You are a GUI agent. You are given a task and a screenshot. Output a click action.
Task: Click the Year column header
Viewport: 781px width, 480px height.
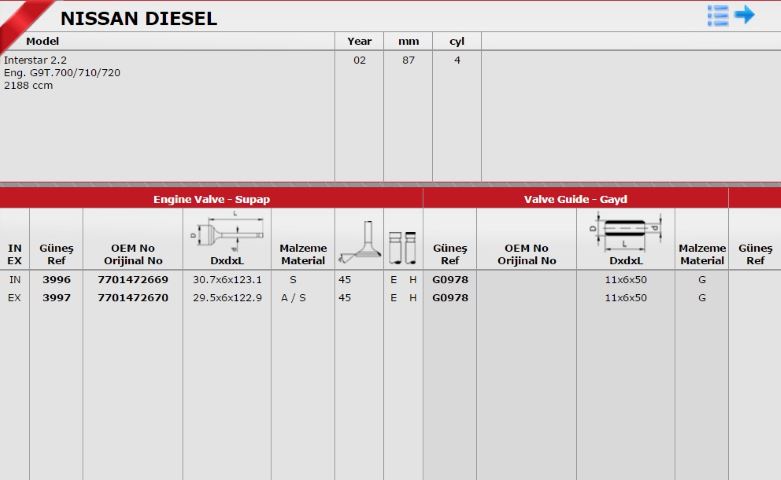point(359,41)
